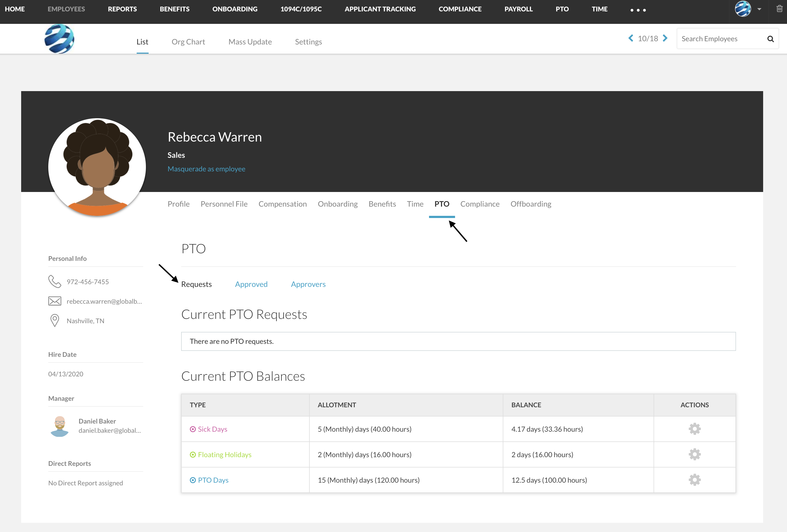
Task: Open the Floating Holidays link
Action: 225,454
